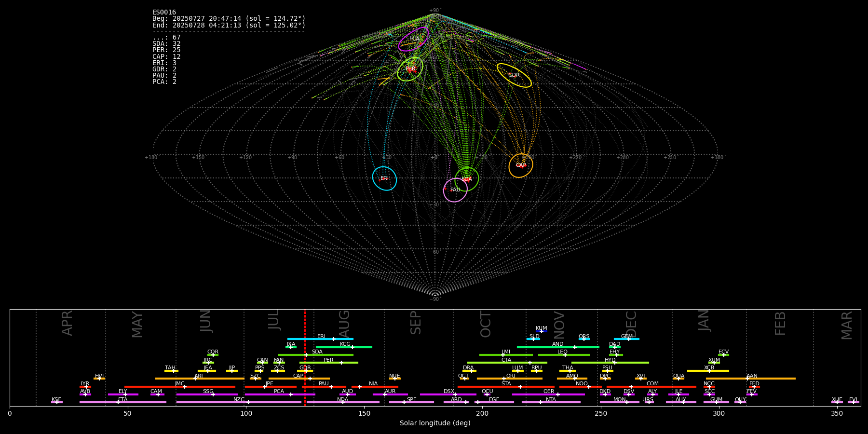868x434 pixels.
Task: Click the APR month label in timeline
Action: pos(68,323)
